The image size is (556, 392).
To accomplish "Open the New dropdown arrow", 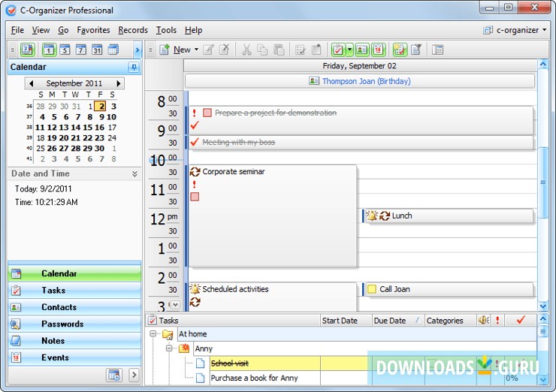I will (x=196, y=50).
